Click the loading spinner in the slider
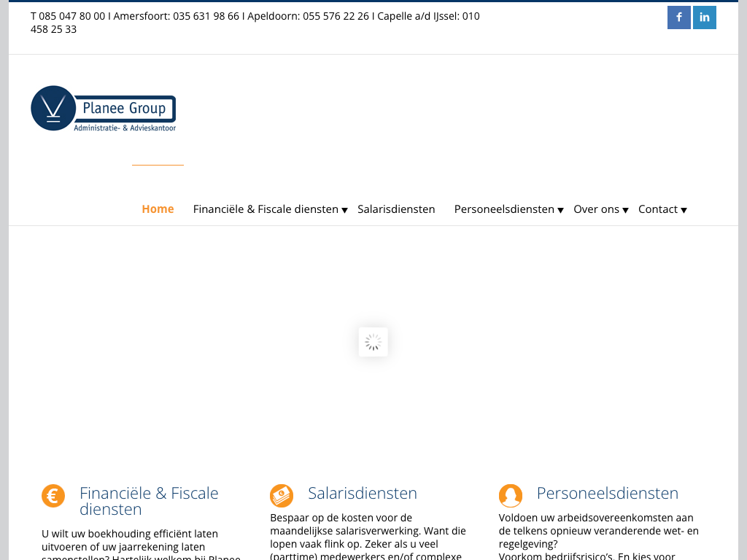 click(373, 342)
